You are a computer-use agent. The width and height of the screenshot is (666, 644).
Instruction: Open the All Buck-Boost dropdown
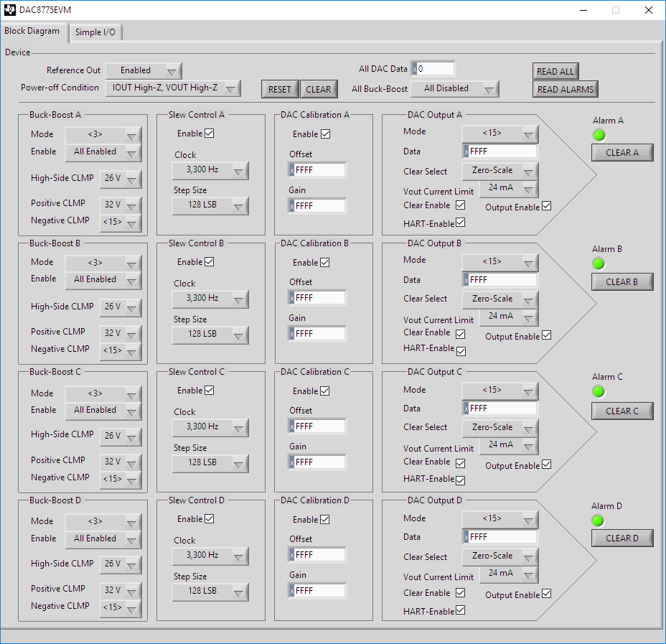[x=455, y=89]
